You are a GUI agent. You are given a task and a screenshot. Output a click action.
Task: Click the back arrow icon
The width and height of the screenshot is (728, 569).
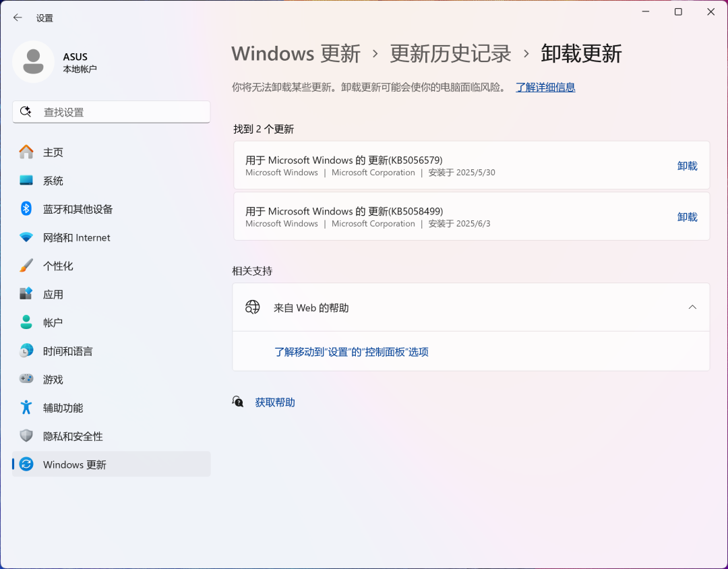click(x=18, y=18)
